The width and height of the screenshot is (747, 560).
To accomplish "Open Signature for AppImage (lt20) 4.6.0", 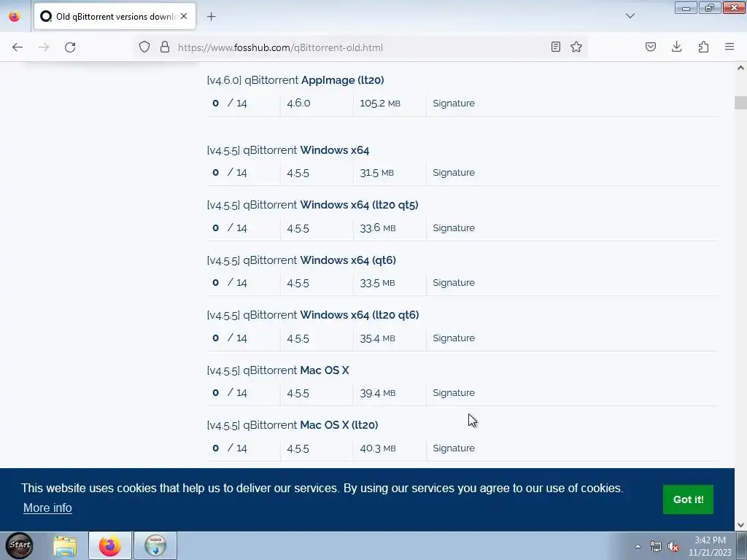I will [454, 104].
